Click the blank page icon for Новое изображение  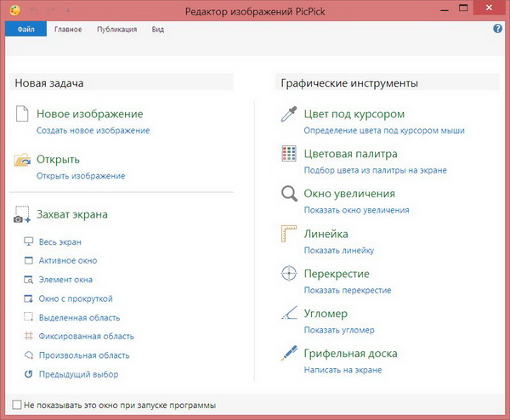point(22,116)
